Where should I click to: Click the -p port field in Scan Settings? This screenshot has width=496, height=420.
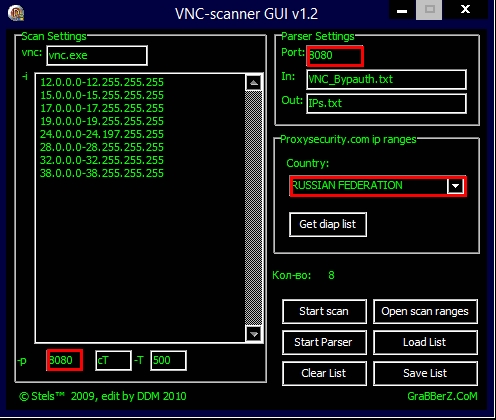tap(65, 360)
